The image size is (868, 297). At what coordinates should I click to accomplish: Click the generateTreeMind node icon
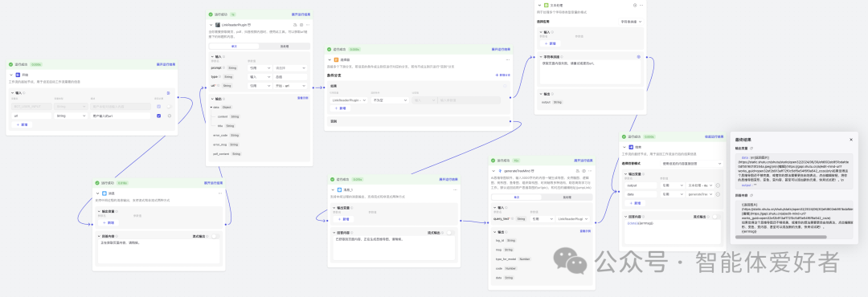click(500, 172)
